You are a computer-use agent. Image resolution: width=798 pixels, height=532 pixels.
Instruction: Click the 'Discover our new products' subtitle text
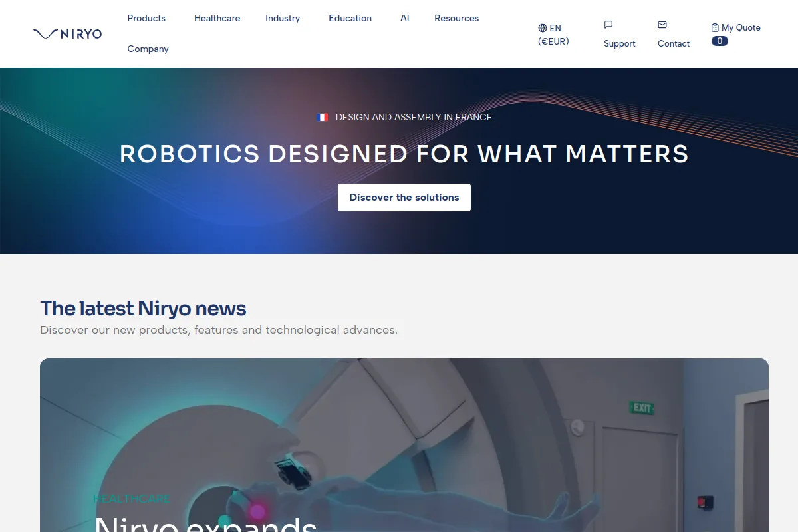pos(219,330)
